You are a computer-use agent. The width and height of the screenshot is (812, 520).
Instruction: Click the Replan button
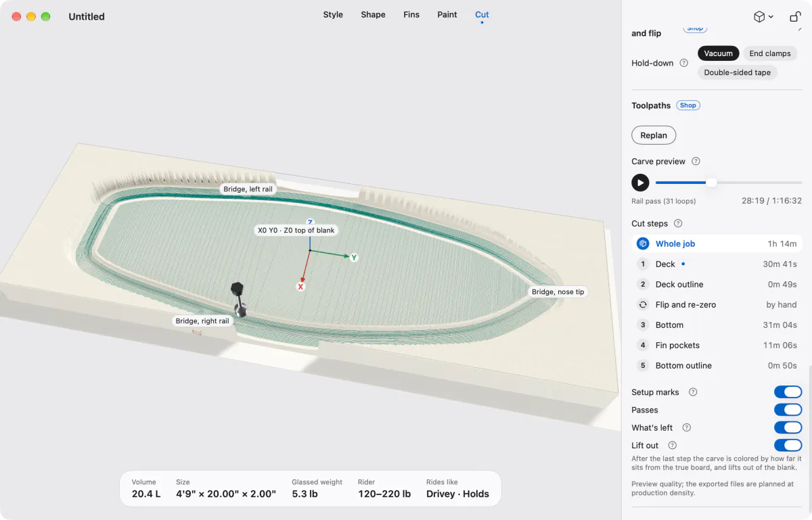pyautogui.click(x=654, y=135)
